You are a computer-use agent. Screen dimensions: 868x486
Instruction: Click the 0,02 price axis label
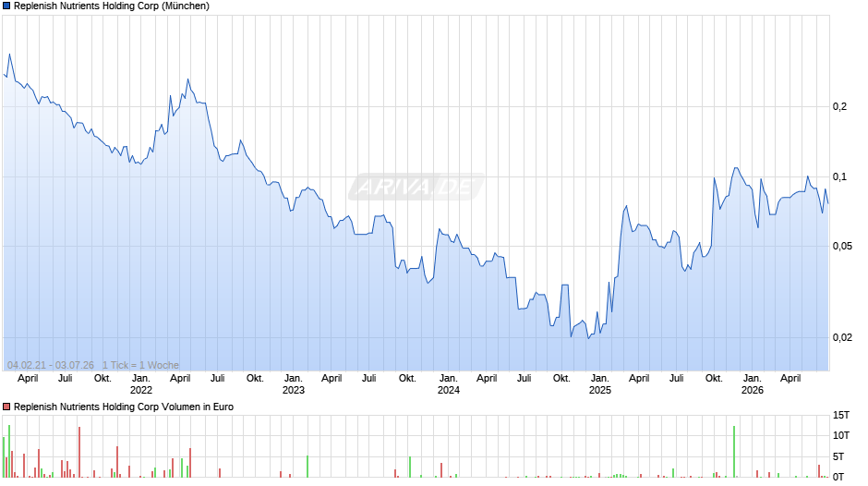coord(842,337)
